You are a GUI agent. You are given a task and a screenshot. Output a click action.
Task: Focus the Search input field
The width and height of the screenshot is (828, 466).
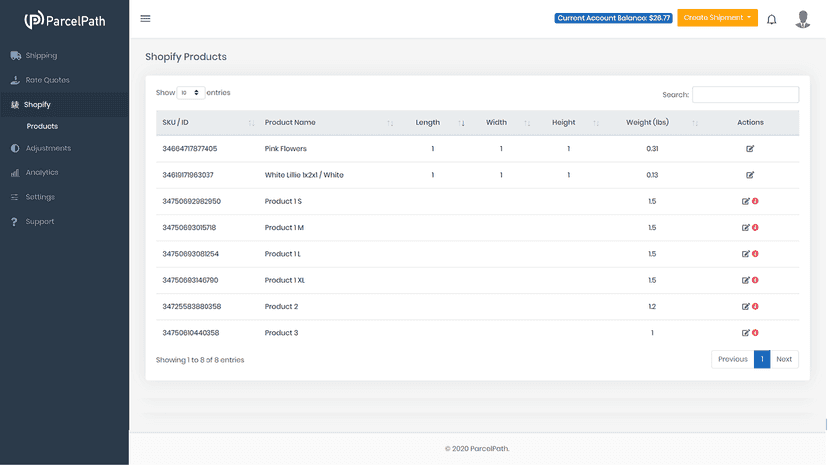point(745,95)
